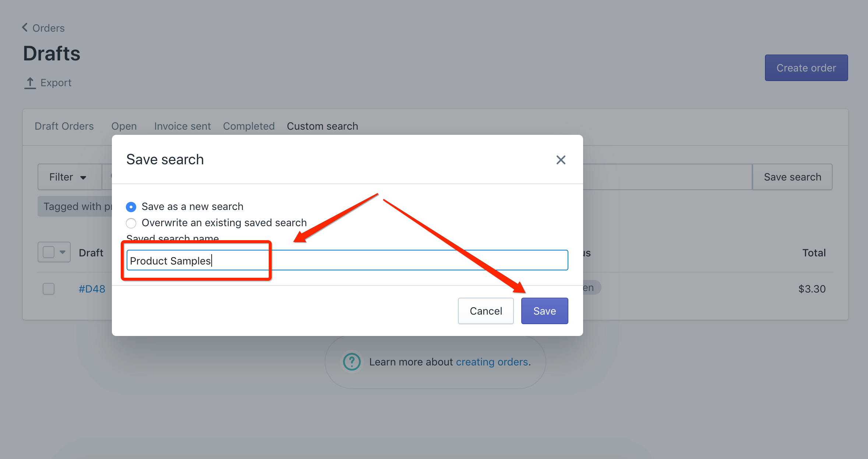Screen dimensions: 868x459
Task: Select Save as a new search
Action: pos(131,207)
